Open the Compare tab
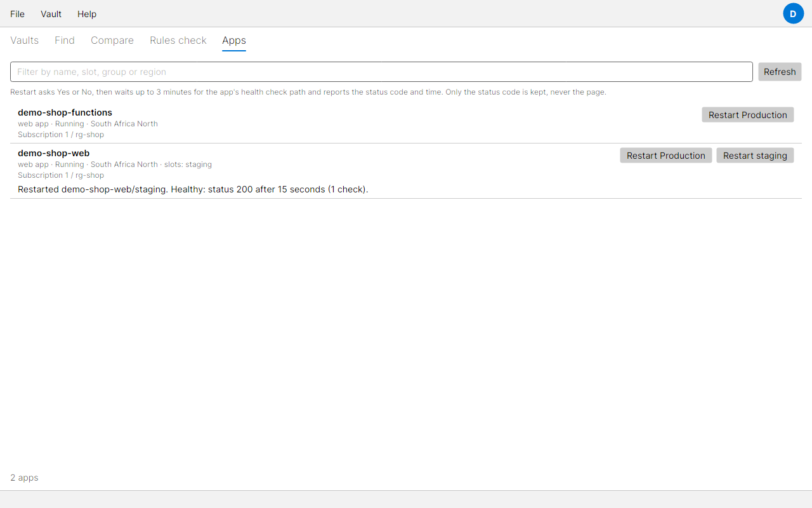Screen dimensions: 812x508 112,41
